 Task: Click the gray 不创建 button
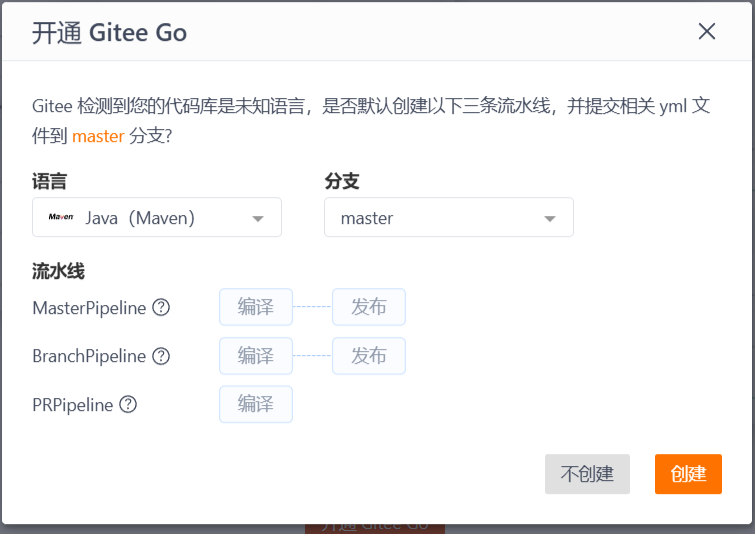coord(587,474)
